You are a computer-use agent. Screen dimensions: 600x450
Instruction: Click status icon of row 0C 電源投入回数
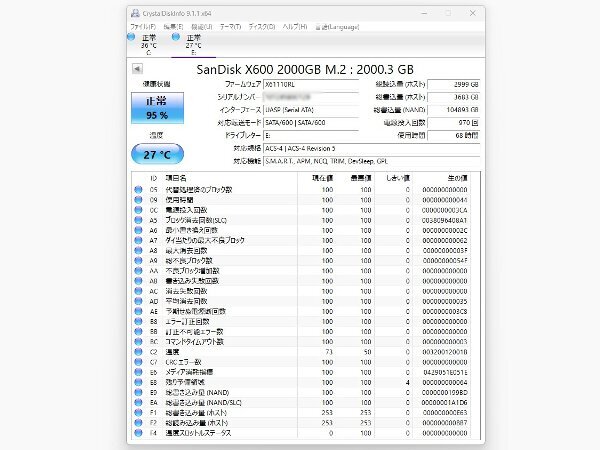click(x=138, y=210)
